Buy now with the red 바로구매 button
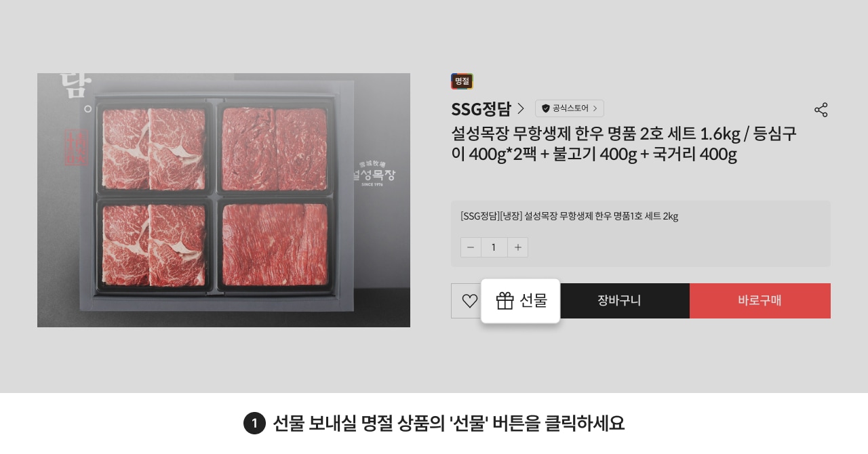The image size is (868, 454). tap(760, 301)
